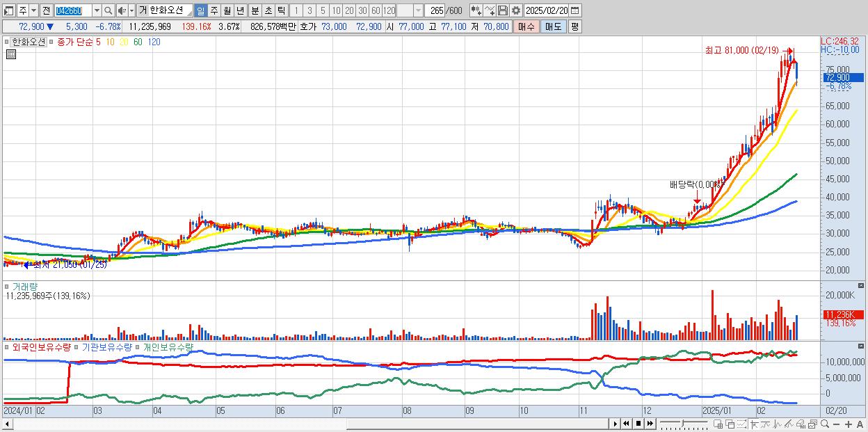868x432 pixels.
Task: Click the chart data table grid icon
Action: point(11,55)
